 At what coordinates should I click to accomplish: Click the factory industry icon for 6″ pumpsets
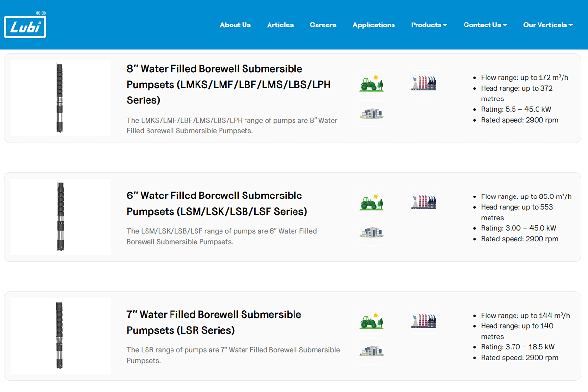[423, 201]
